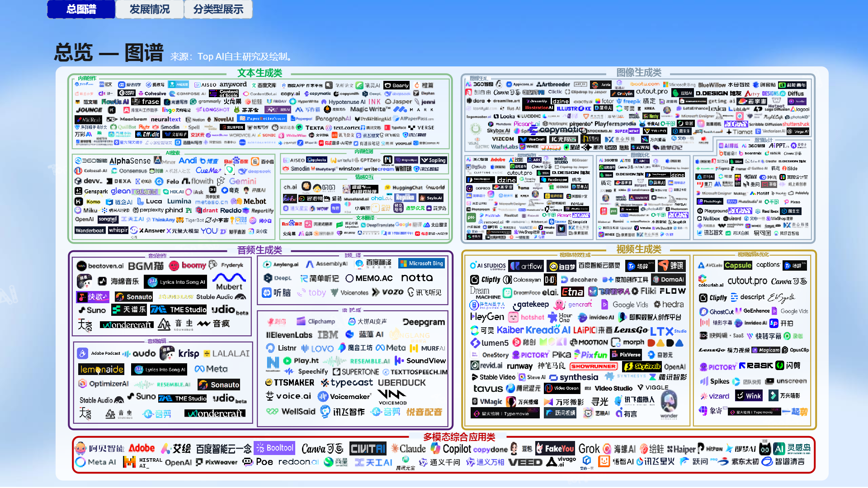Open the Mubert logo
The image size is (868, 488).
229,281
